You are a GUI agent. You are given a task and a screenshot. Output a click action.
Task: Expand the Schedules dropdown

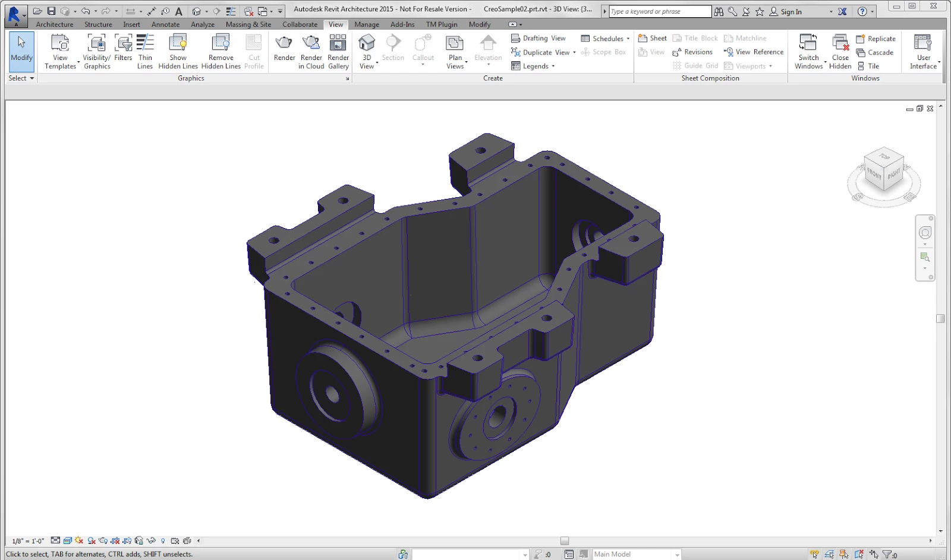pyautogui.click(x=628, y=39)
